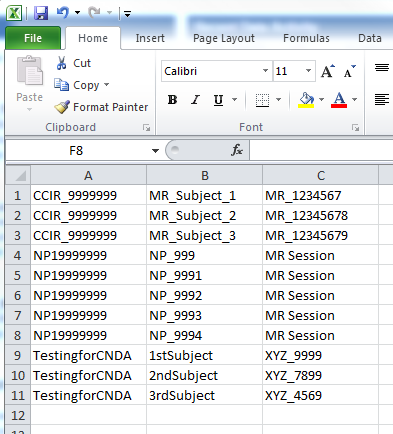Select row 12 header

[x=18, y=415]
